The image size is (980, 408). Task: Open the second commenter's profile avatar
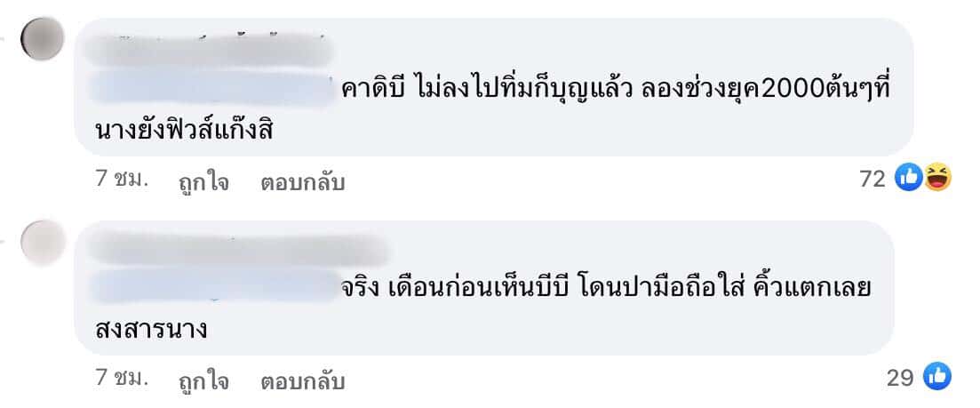pos(43,241)
